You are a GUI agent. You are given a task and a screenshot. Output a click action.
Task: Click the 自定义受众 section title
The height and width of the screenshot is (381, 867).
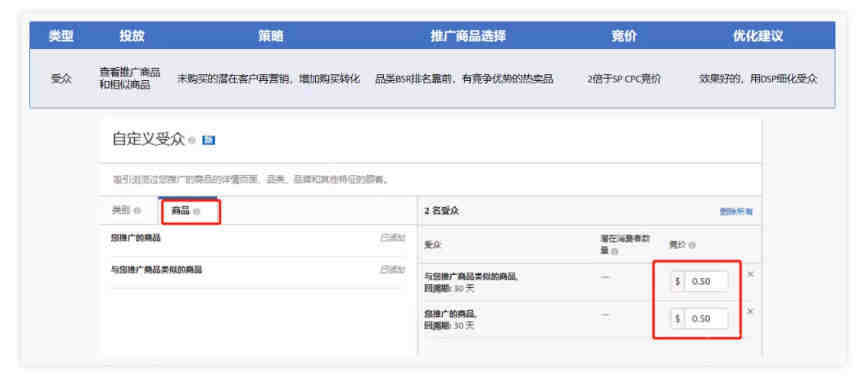148,139
